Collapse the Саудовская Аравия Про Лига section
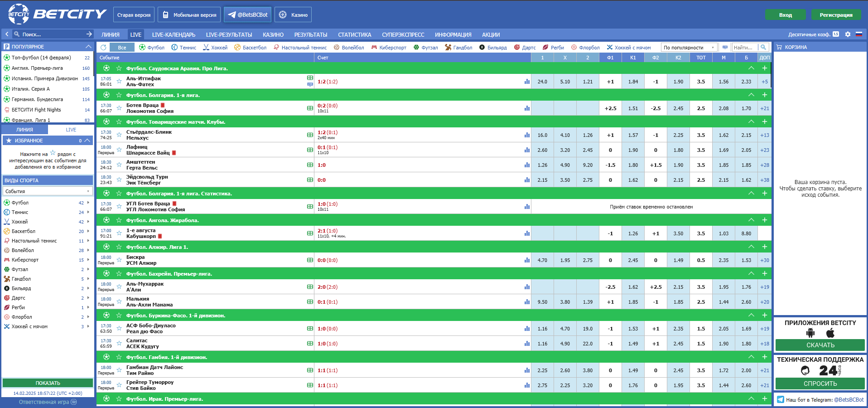The height and width of the screenshot is (408, 868). click(751, 68)
